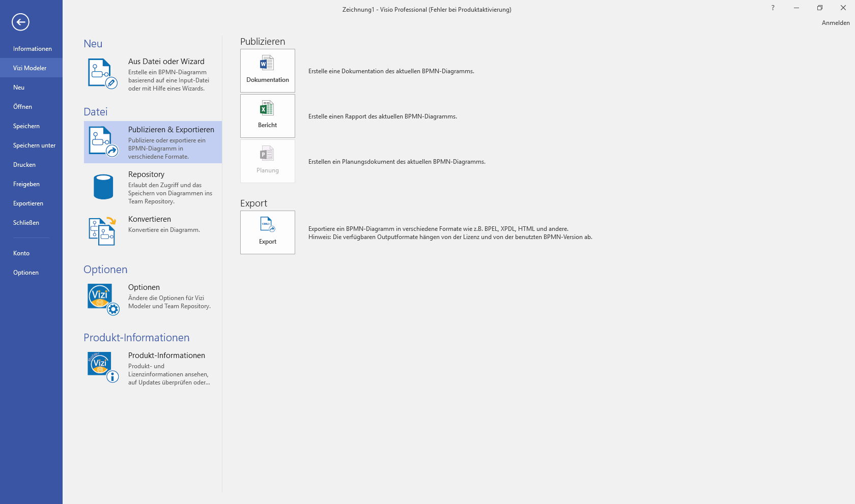Click the XML Export file icon
855x504 pixels.
pyautogui.click(x=268, y=224)
